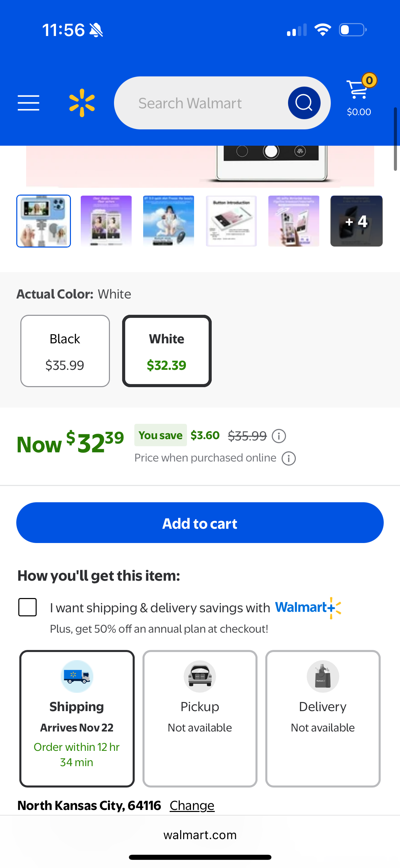400x868 pixels.
Task: Choose the Delivery bag option
Action: pyautogui.click(x=323, y=718)
